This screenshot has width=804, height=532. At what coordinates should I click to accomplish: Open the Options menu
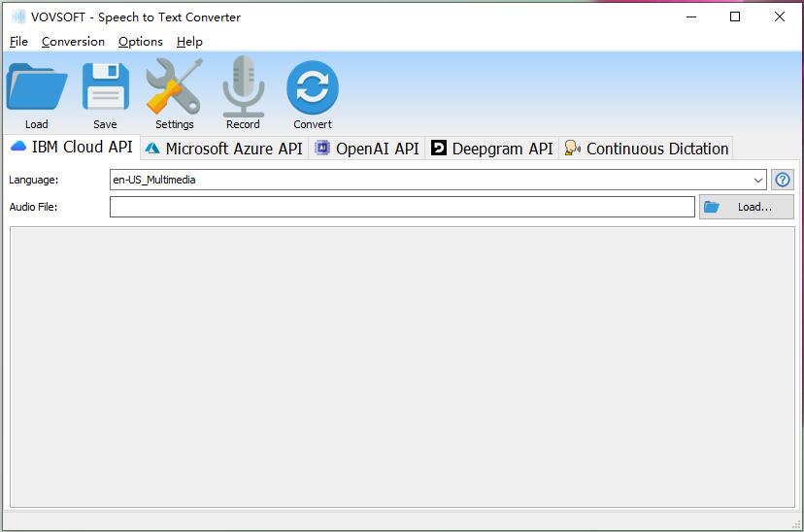point(141,42)
